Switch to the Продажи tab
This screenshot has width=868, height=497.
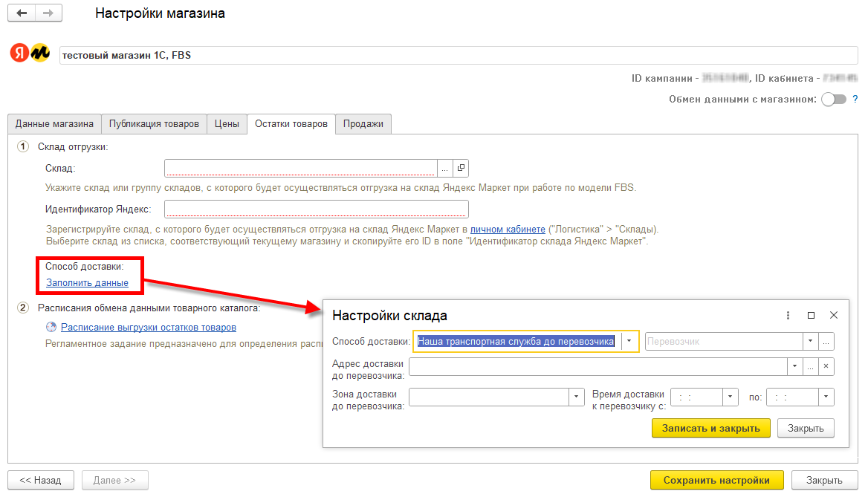363,124
